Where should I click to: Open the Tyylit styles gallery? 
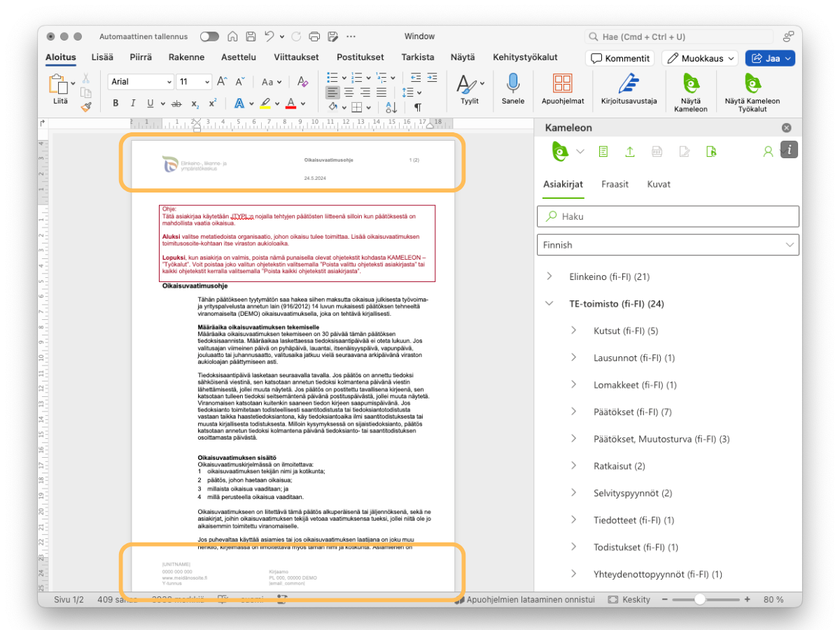(x=470, y=90)
